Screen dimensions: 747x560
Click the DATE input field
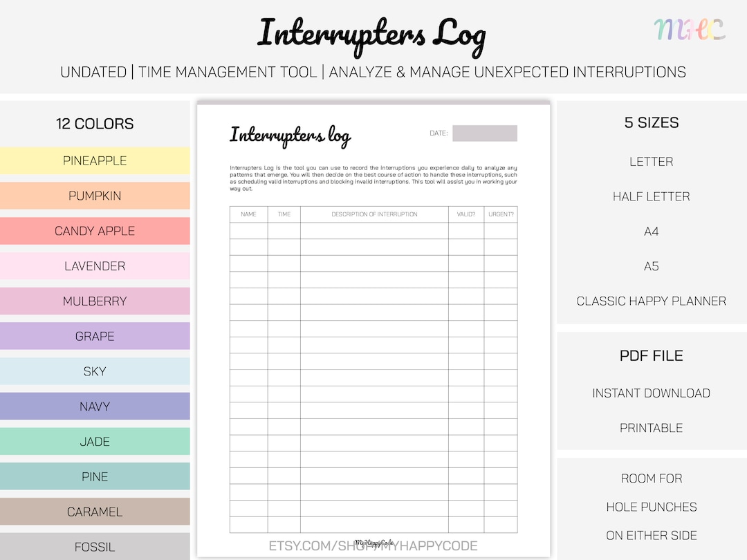(485, 133)
